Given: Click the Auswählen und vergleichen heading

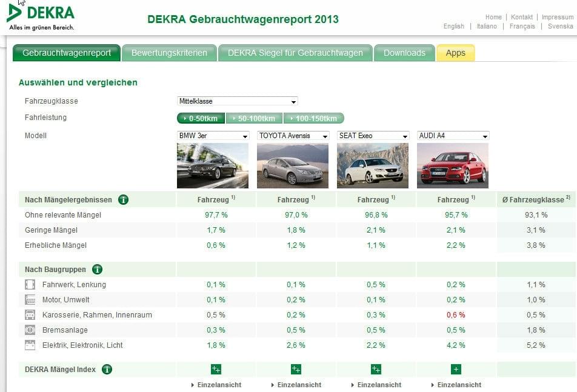Looking at the screenshot, I should [78, 82].
